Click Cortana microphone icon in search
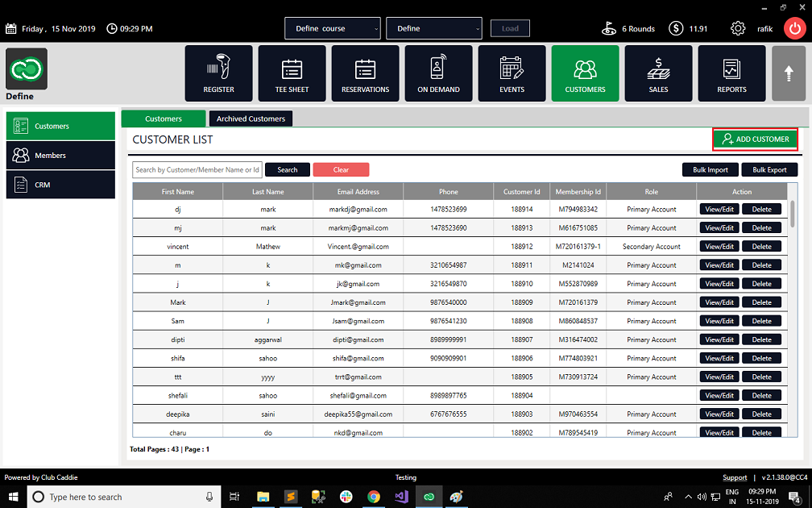The image size is (812, 508). pyautogui.click(x=209, y=497)
